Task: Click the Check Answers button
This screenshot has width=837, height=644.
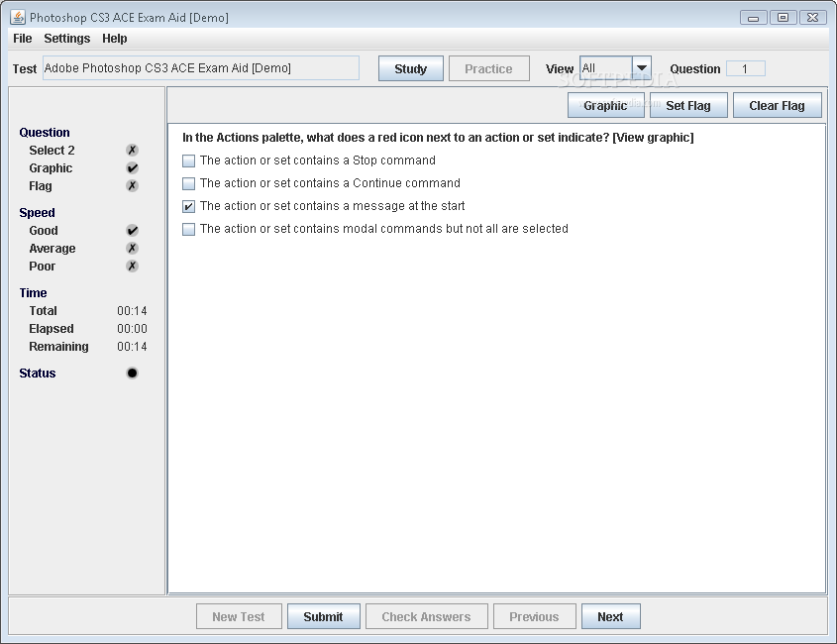Action: tap(427, 617)
